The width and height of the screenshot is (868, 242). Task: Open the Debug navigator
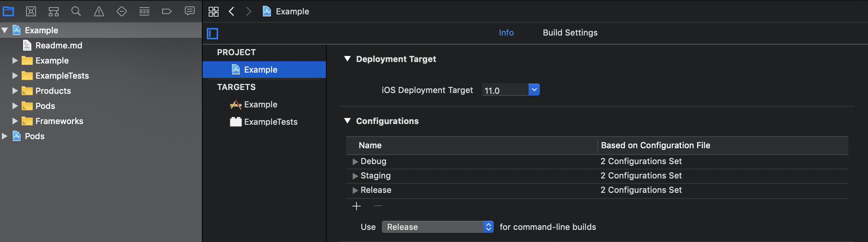pyautogui.click(x=144, y=12)
